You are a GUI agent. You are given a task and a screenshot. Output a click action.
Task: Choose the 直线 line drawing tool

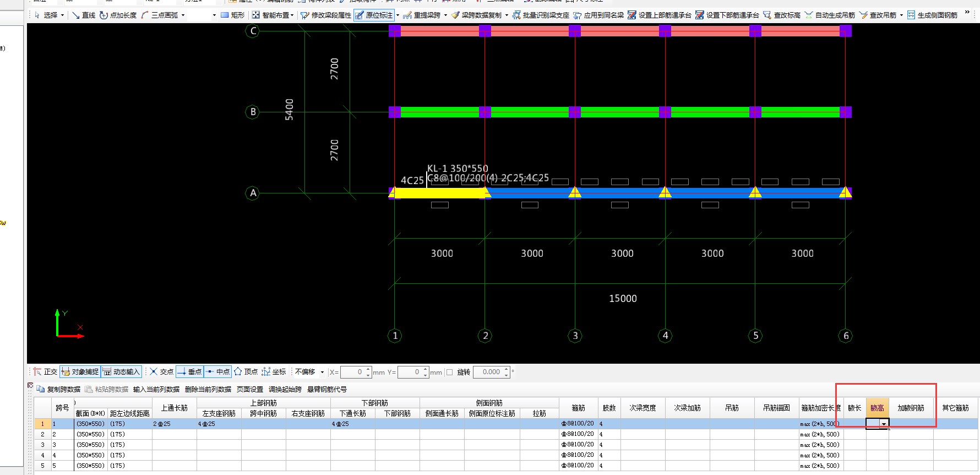pyautogui.click(x=84, y=15)
